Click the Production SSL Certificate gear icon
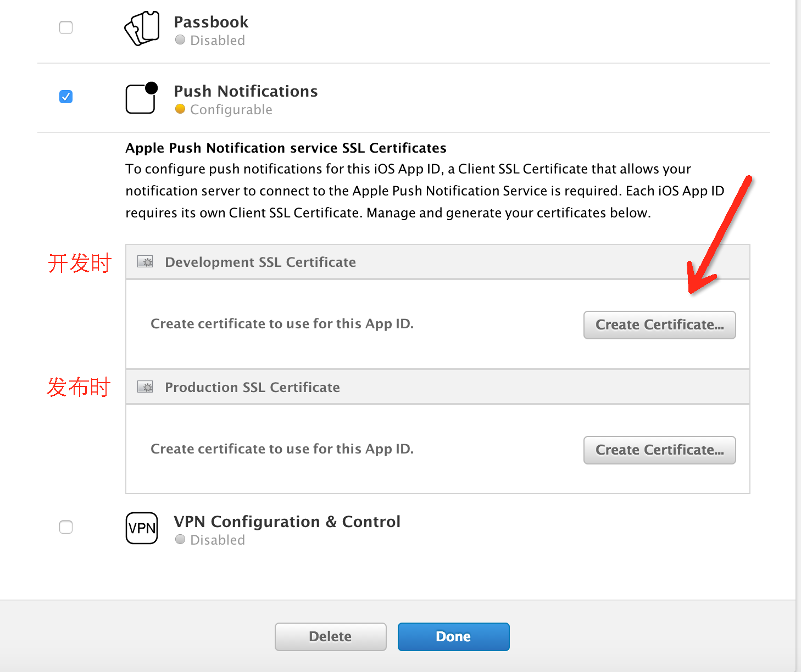 tap(145, 387)
